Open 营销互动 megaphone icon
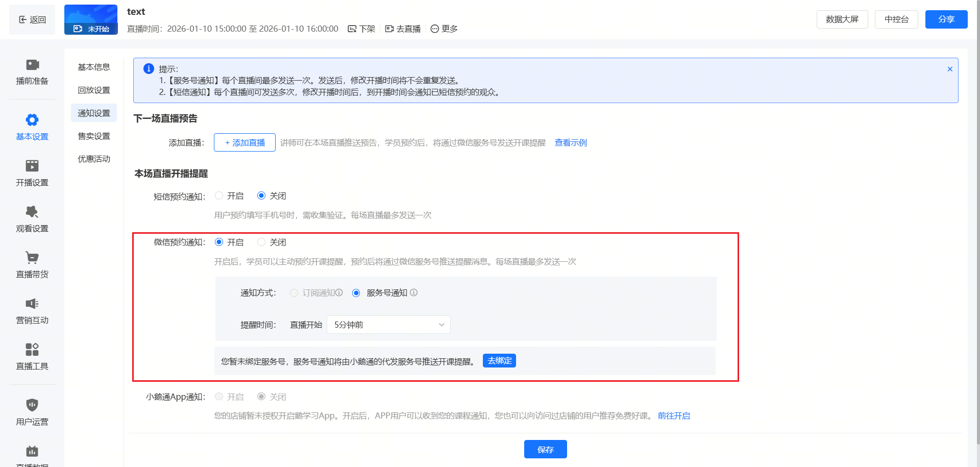The image size is (980, 467). (32, 304)
